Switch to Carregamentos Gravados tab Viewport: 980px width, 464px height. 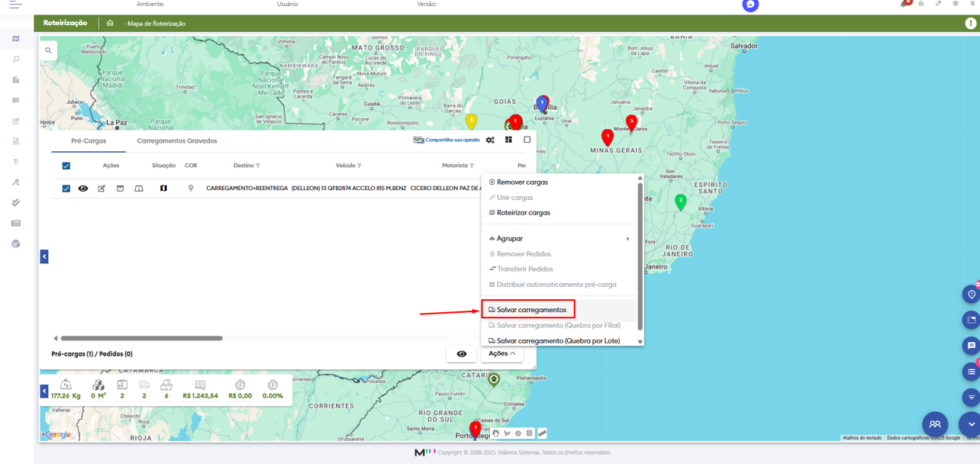177,141
